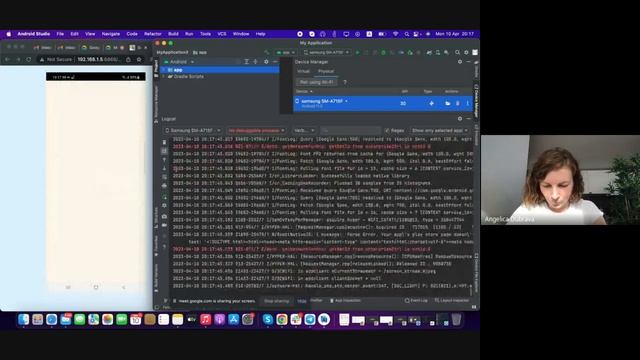Switch to Virtual tab in Device Manager
Screen dimensions: 640x360
pos(303,71)
